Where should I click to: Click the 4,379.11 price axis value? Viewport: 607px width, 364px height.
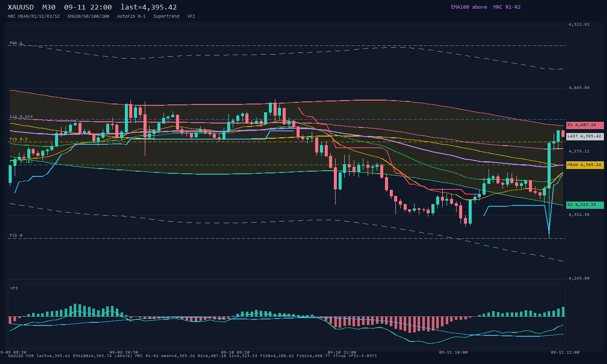point(579,152)
